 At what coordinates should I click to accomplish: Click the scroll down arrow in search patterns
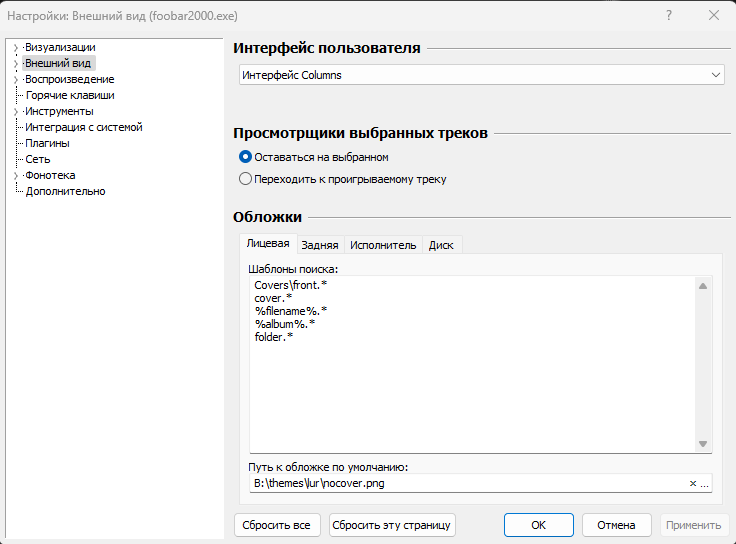click(x=703, y=444)
